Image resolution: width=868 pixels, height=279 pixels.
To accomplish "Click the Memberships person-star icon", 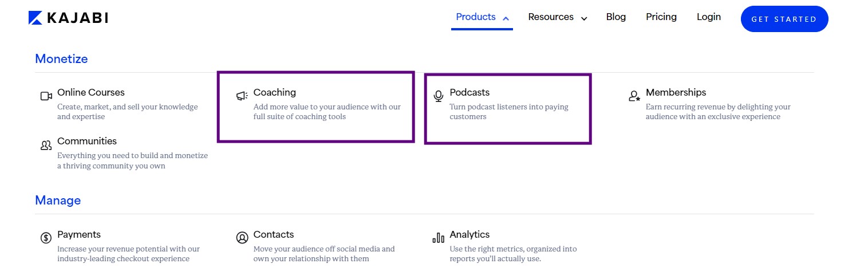I will pos(634,96).
